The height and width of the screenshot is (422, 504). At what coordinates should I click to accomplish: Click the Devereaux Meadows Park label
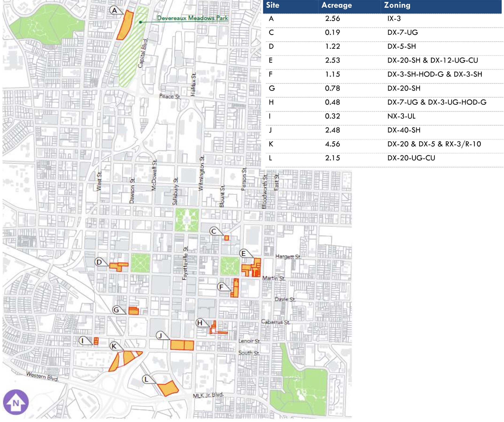[193, 18]
